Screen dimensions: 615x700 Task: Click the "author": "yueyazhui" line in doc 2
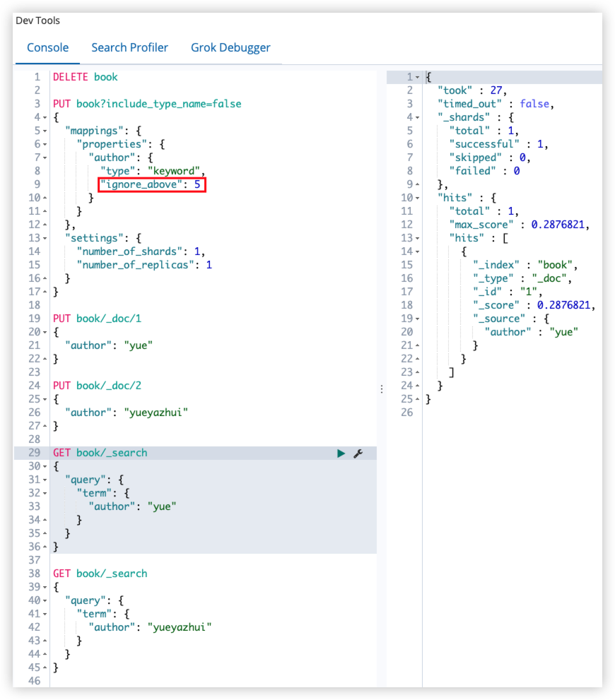pos(127,413)
